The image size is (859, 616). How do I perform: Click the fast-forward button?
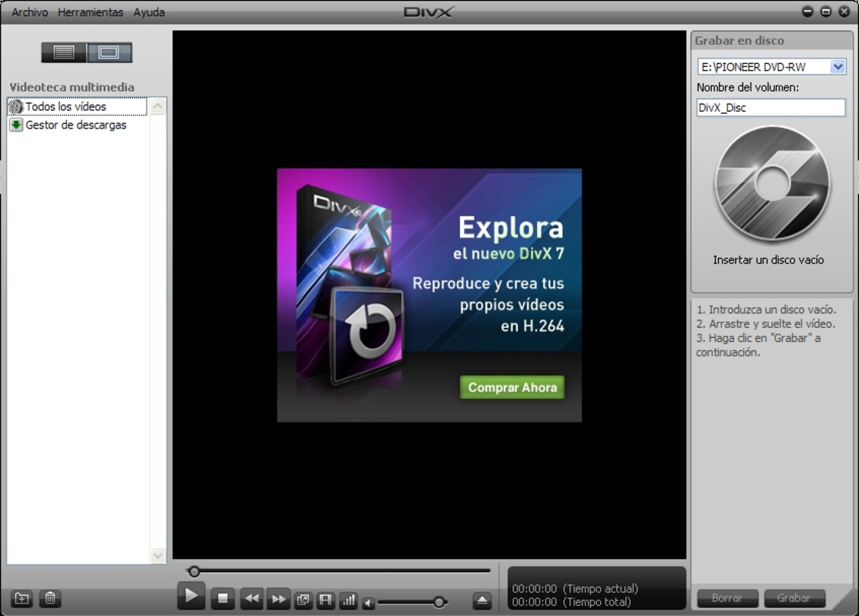pyautogui.click(x=278, y=599)
